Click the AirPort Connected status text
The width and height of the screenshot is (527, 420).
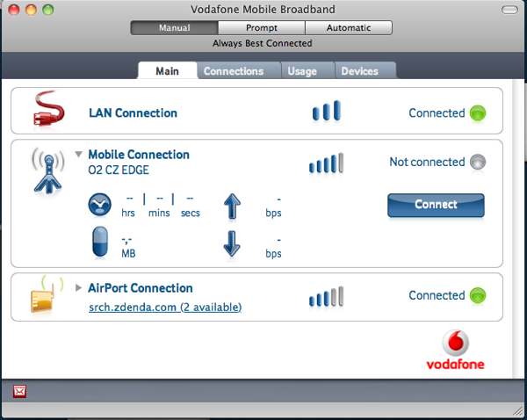click(437, 295)
